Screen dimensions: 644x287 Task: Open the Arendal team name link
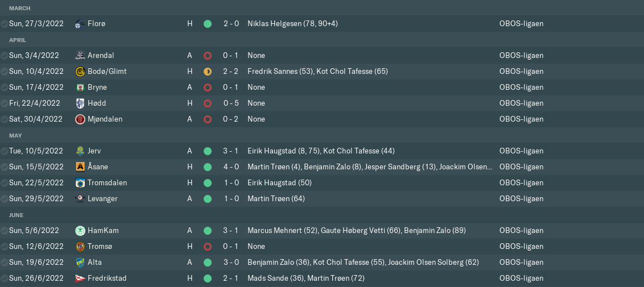click(101, 56)
